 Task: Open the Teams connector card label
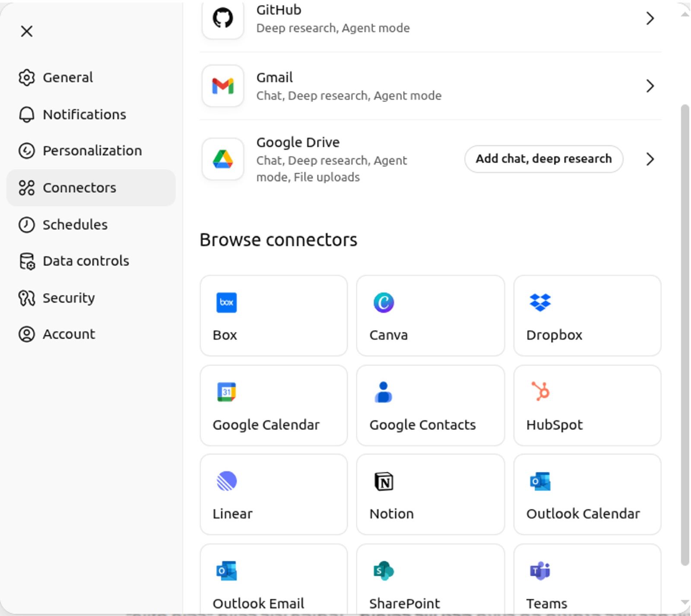tap(546, 603)
